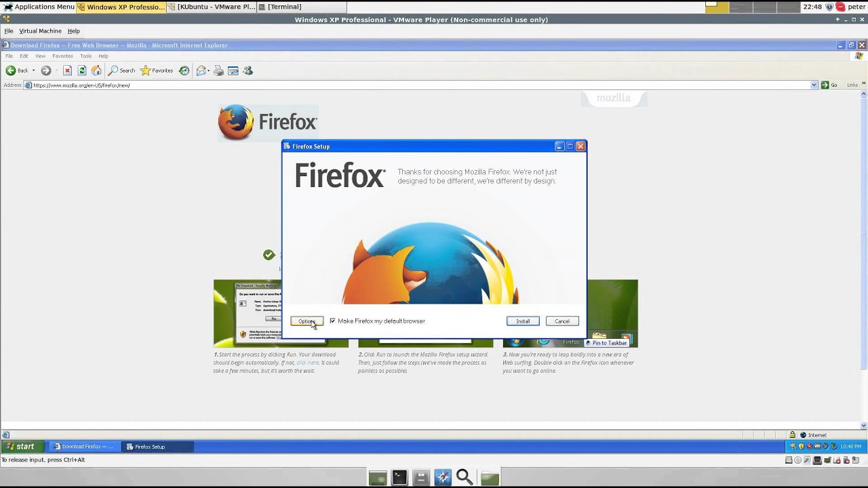Click the IE Back arrow icon
Screen dimensions: 868x488
[x=10, y=70]
